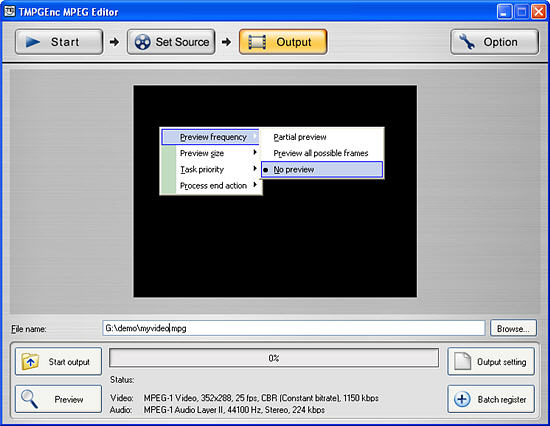Expand Preview size submenu arrow
The image size is (550, 426).
tap(255, 152)
